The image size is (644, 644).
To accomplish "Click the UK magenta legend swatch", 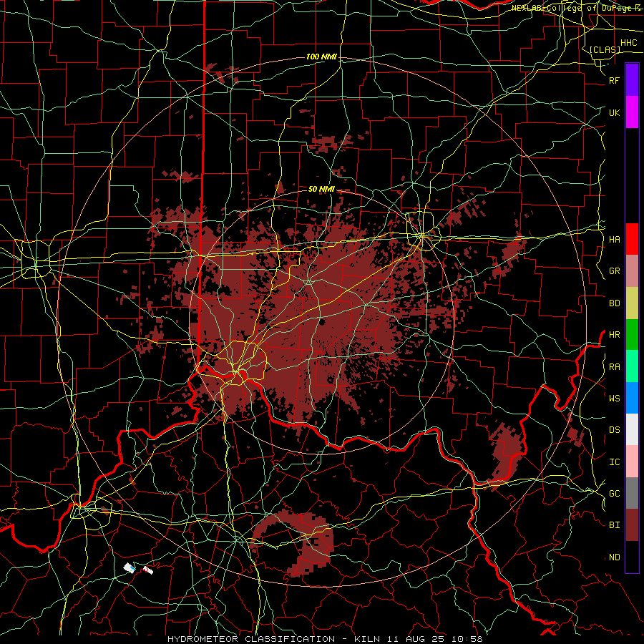I will click(632, 112).
